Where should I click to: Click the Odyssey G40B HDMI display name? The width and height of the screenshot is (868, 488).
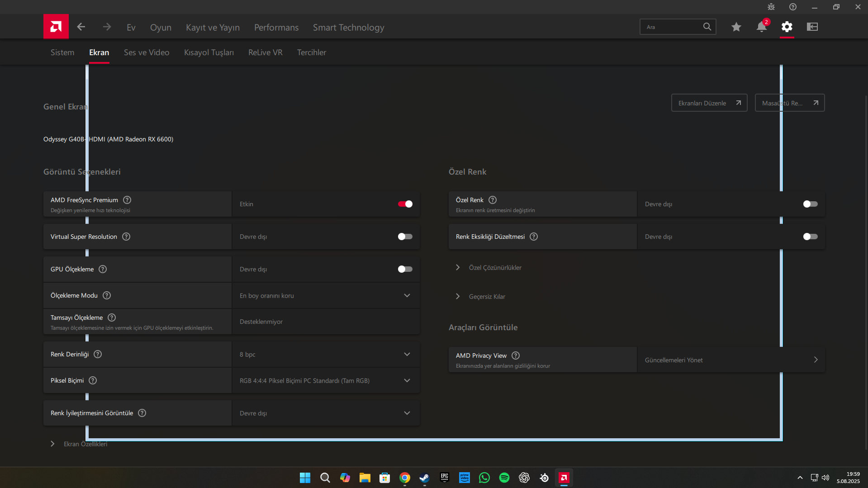point(109,139)
